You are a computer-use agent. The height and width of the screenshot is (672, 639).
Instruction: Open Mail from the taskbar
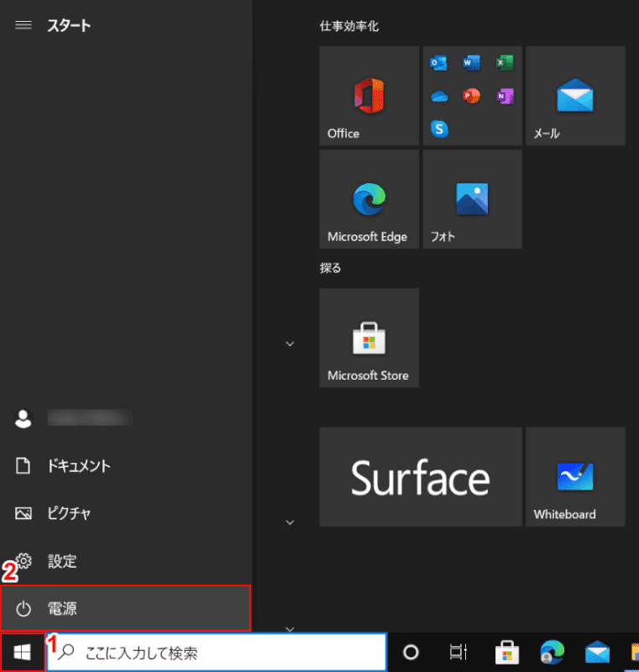pos(598,653)
